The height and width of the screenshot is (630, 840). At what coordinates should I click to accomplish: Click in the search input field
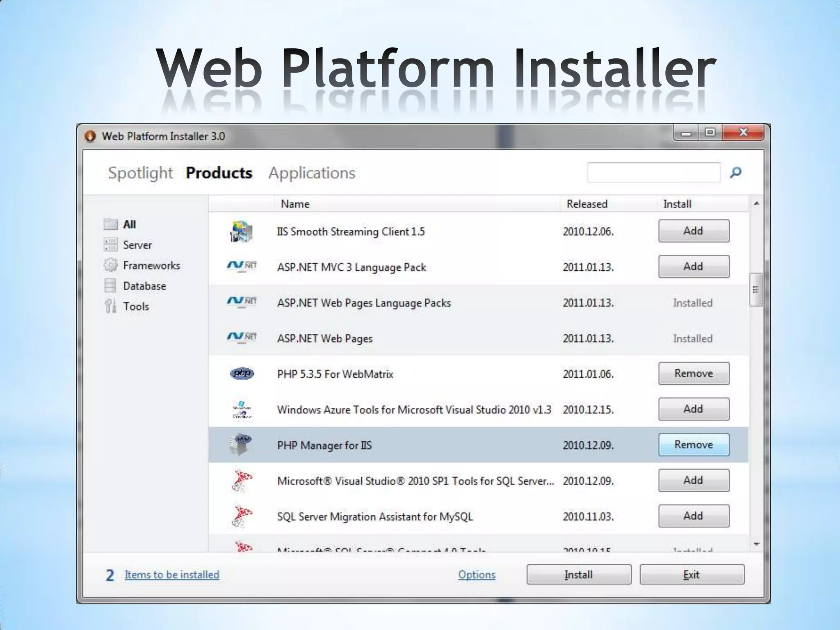(x=653, y=172)
